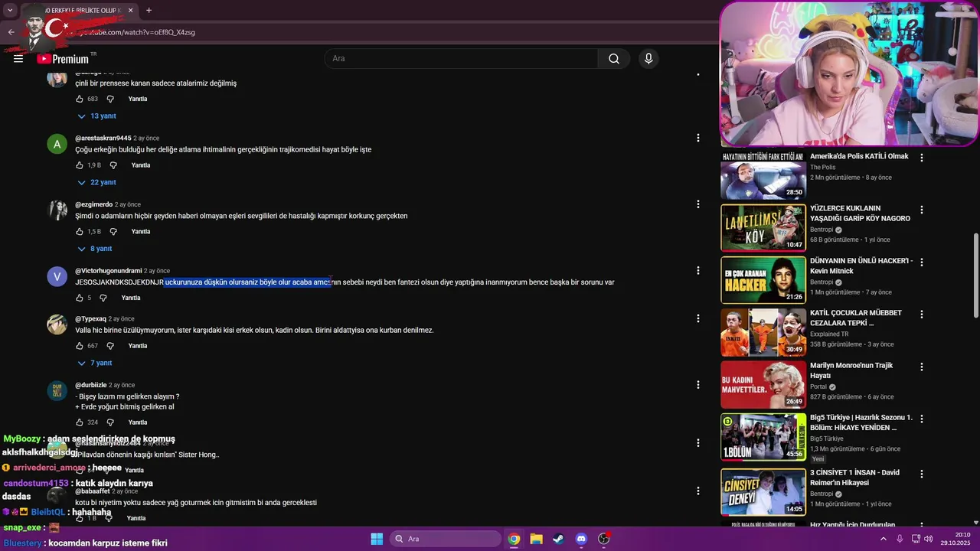Click the YouTube search input field
The width and height of the screenshot is (980, 551).
461,59
